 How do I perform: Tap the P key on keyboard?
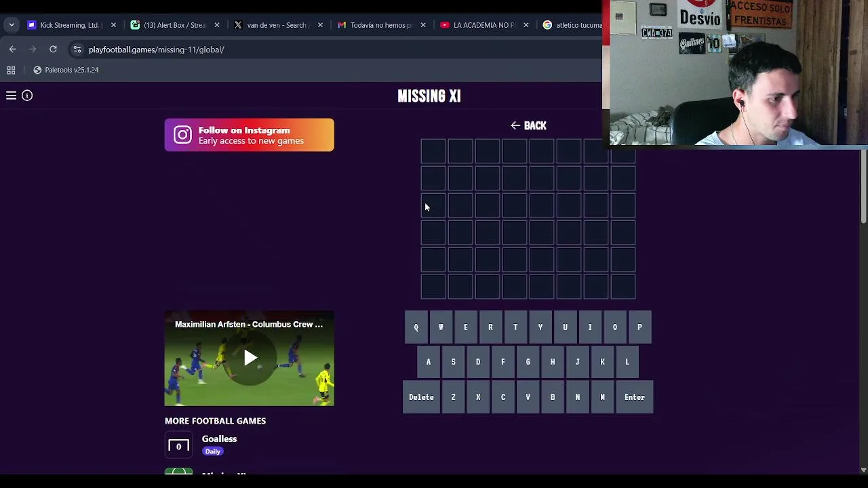pos(639,327)
